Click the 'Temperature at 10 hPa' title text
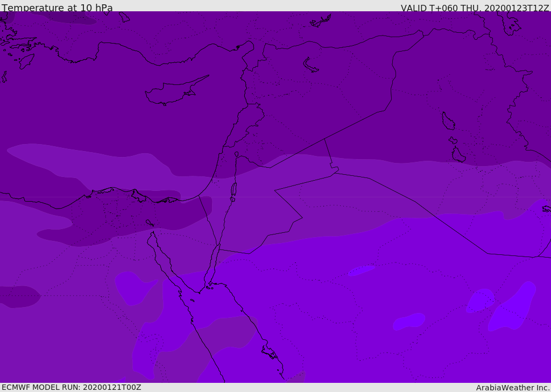 tap(57, 8)
